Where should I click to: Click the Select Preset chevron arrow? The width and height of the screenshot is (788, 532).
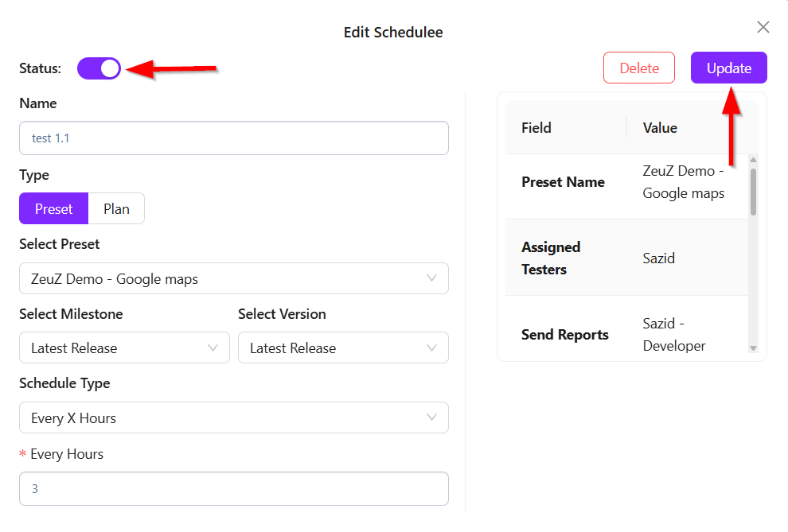[x=431, y=278]
